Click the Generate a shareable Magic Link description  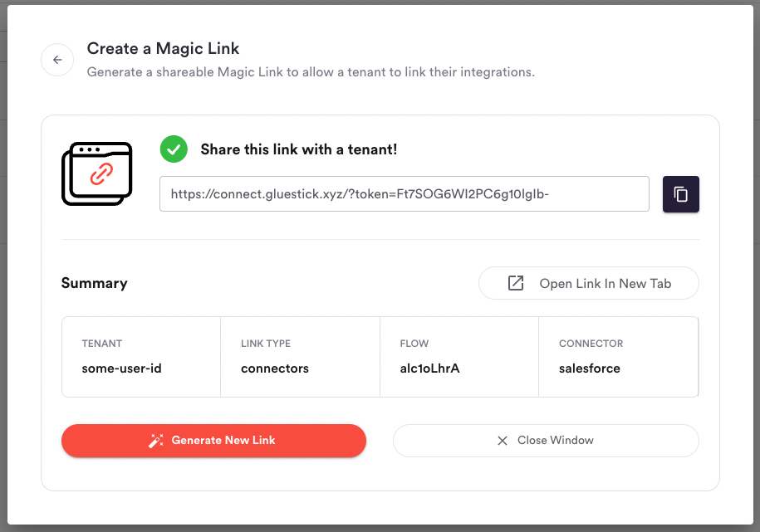point(311,72)
